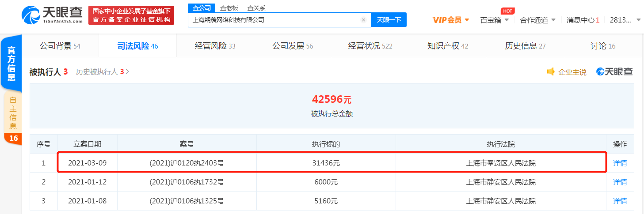644x214 pixels.
Task: Click filing date 2021-01-08
Action: pyautogui.click(x=88, y=201)
